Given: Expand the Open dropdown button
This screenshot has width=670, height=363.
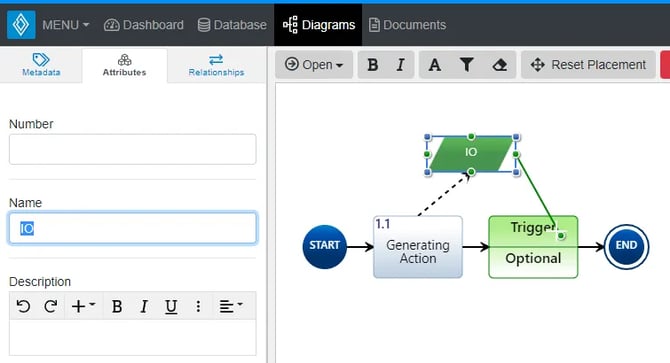Looking at the screenshot, I should pos(314,65).
